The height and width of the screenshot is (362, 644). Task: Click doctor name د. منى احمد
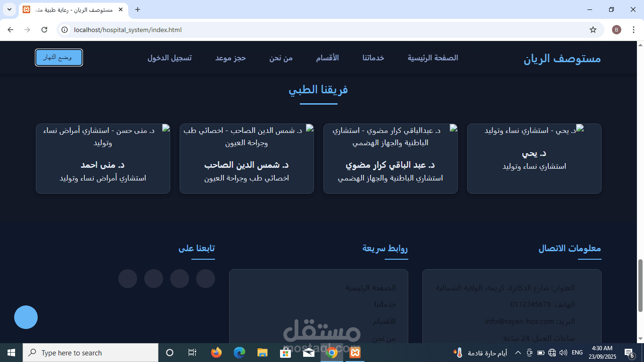coord(103,165)
